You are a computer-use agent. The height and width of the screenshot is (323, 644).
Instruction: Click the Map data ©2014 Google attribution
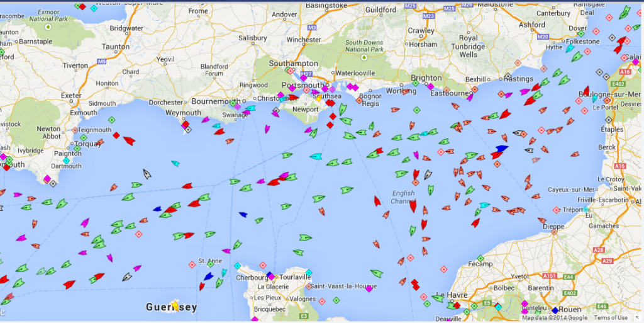pyautogui.click(x=555, y=317)
